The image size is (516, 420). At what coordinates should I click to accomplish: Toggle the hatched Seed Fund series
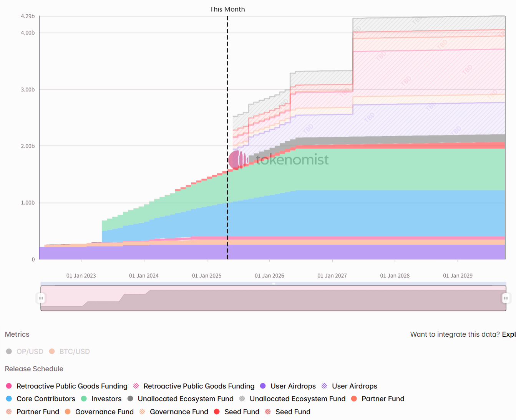[x=293, y=412]
